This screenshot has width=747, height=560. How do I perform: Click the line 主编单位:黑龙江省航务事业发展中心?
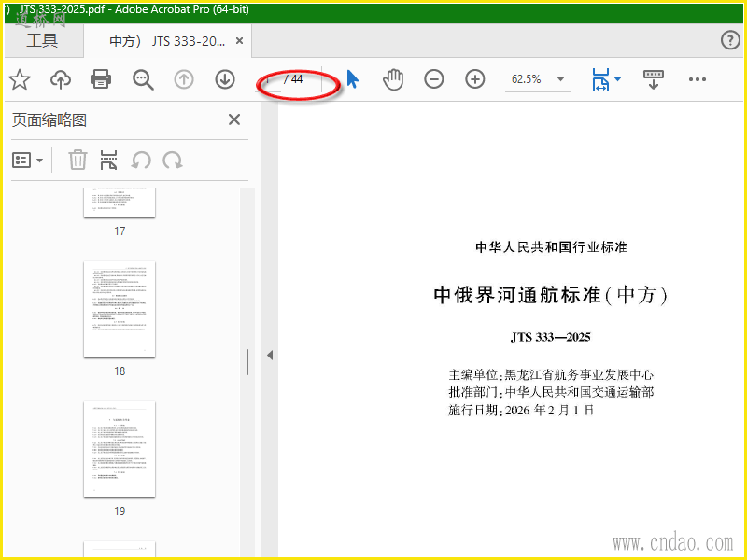pyautogui.click(x=551, y=375)
